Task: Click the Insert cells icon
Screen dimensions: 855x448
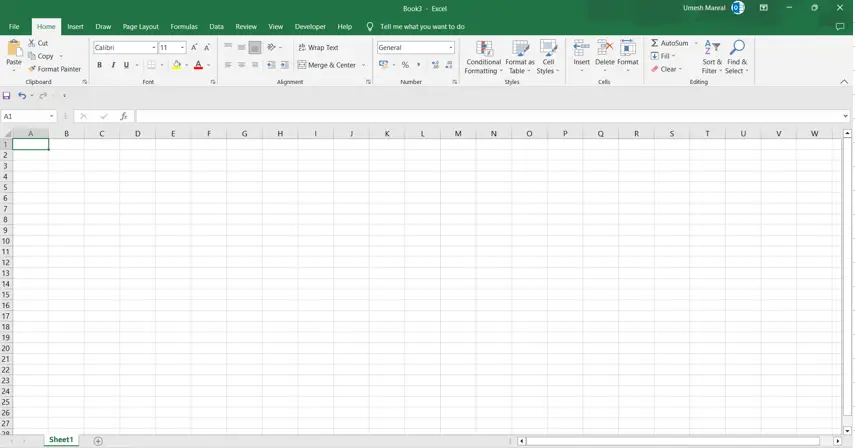Action: tap(581, 48)
